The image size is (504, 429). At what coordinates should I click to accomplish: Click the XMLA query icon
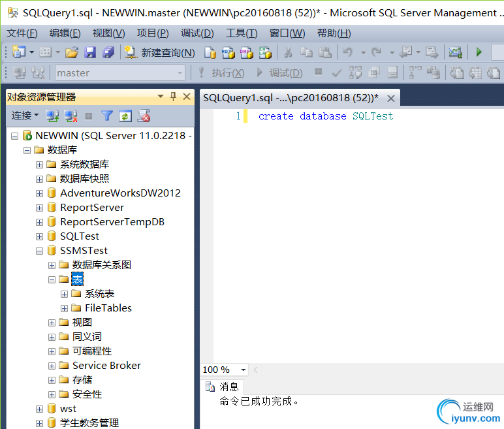265,52
